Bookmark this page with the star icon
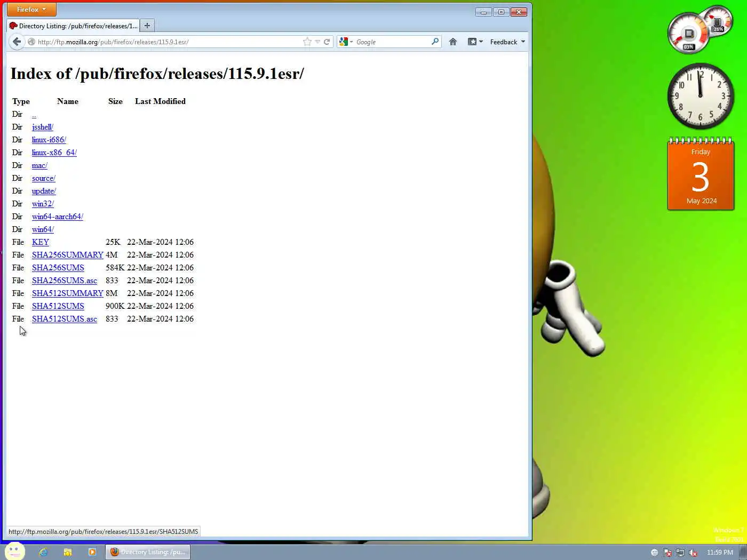The width and height of the screenshot is (747, 560). pyautogui.click(x=307, y=42)
